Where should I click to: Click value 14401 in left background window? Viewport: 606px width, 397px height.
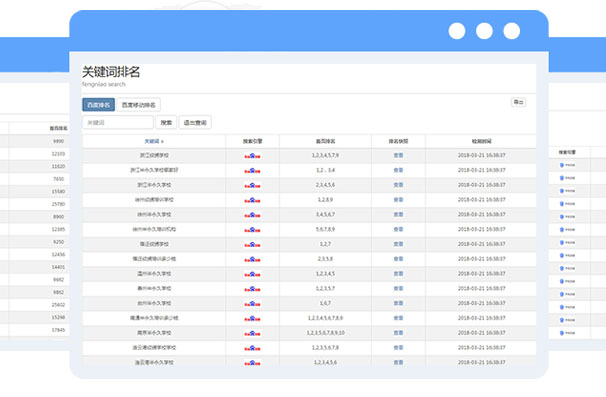coord(58,267)
